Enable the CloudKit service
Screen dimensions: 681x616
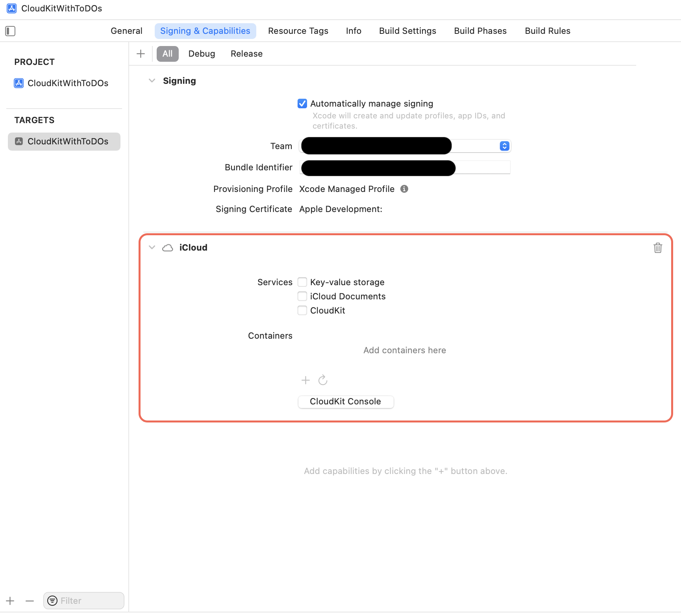click(302, 310)
